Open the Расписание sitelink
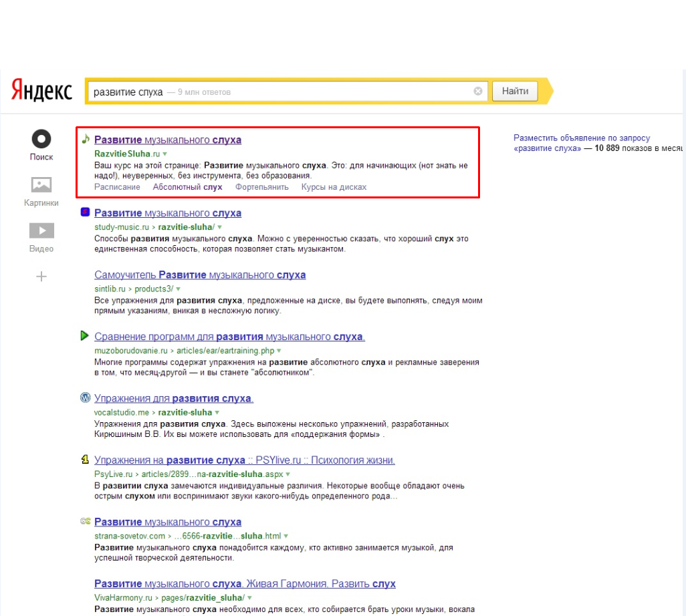The width and height of the screenshot is (686, 616). [x=117, y=187]
